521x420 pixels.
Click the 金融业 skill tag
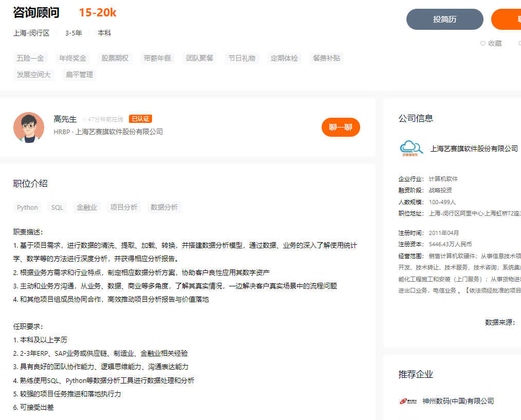(x=87, y=207)
